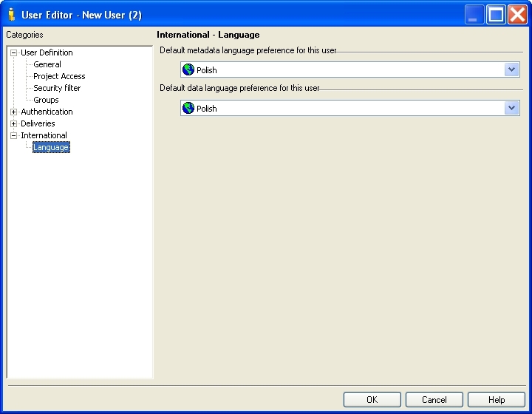This screenshot has width=532, height=414.
Task: Expand the Authentication tree node
Action: [13, 112]
